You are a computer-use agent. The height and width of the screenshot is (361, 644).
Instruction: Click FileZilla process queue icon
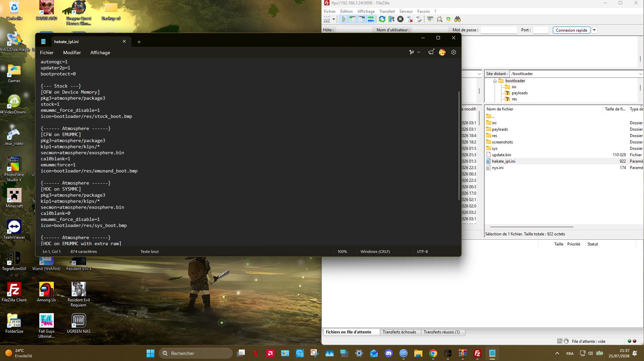tap(391, 19)
